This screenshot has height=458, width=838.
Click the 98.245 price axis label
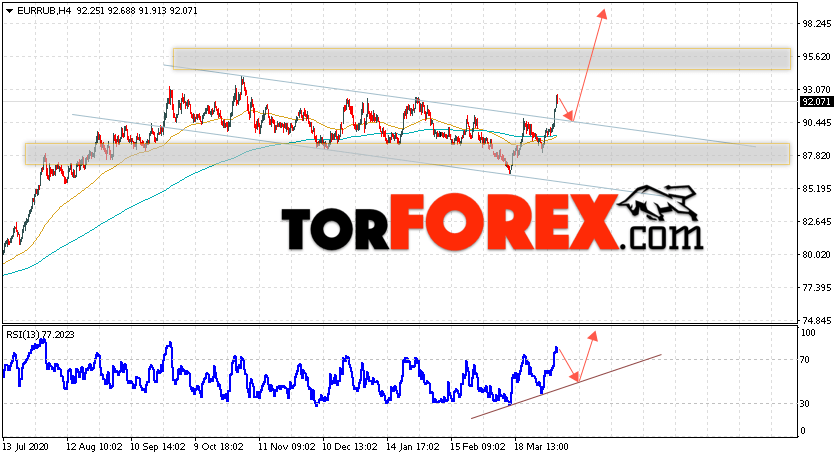pyautogui.click(x=817, y=24)
